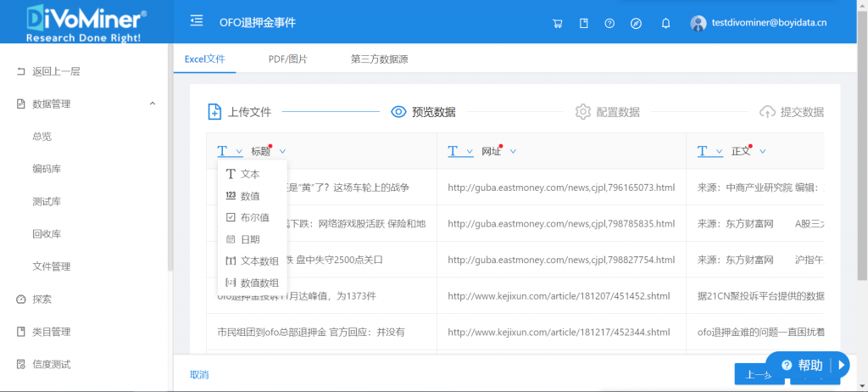The image size is (868, 392).
Task: Open field name dropdown next to 网址
Action: click(x=513, y=151)
